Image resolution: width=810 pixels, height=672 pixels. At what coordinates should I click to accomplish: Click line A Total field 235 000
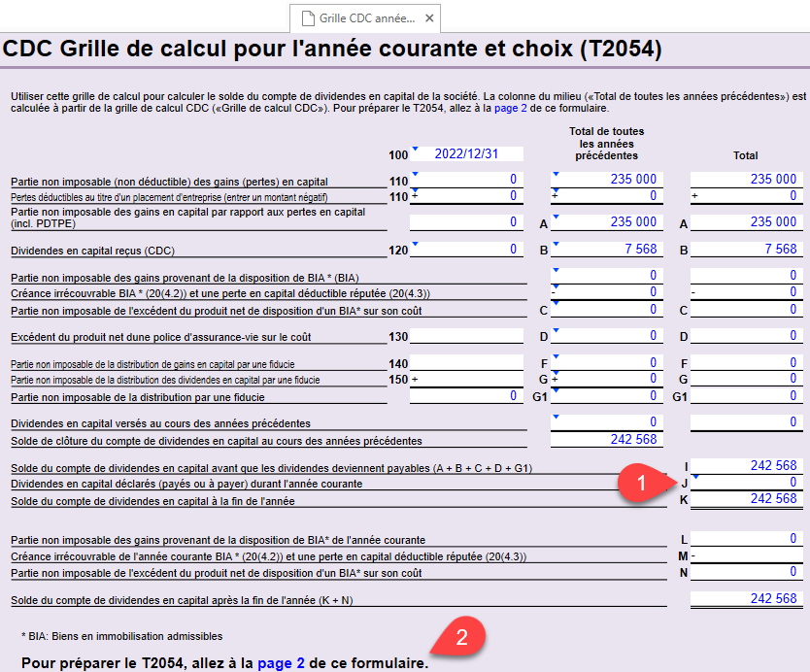tap(747, 222)
